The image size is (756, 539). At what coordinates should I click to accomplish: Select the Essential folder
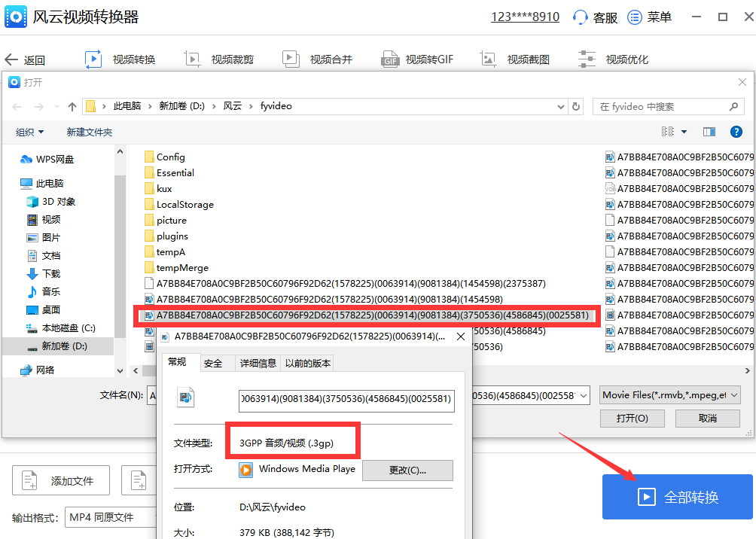tap(169, 172)
